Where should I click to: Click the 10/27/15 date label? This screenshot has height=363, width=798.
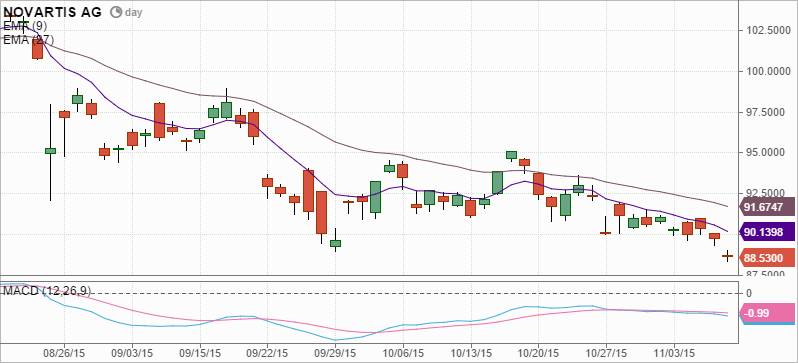606,353
